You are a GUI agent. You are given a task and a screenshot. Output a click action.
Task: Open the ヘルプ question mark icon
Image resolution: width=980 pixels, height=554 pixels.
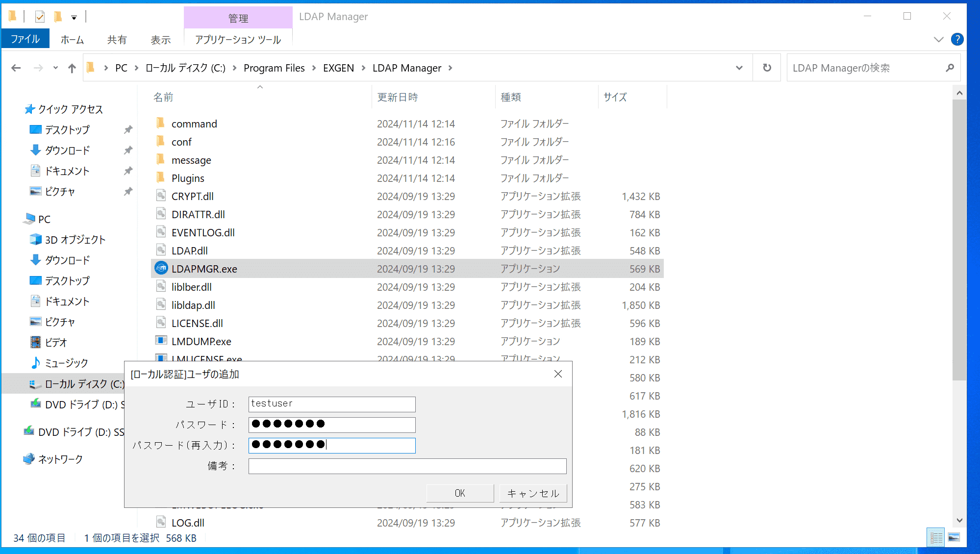tap(957, 39)
